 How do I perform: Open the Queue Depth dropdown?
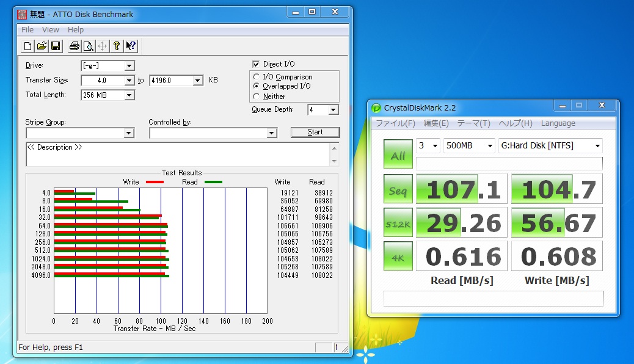(x=333, y=109)
